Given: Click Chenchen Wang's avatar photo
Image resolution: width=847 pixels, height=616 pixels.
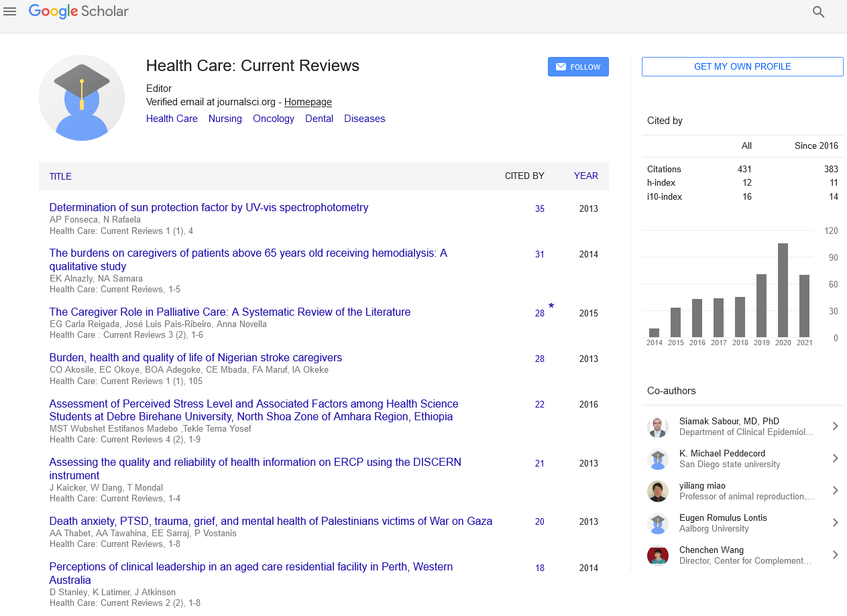Looking at the screenshot, I should click(657, 556).
